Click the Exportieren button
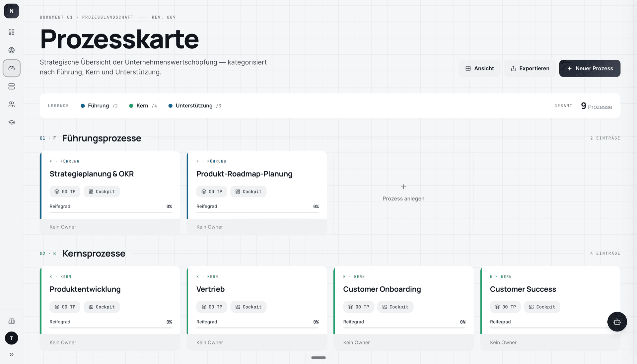 click(530, 68)
